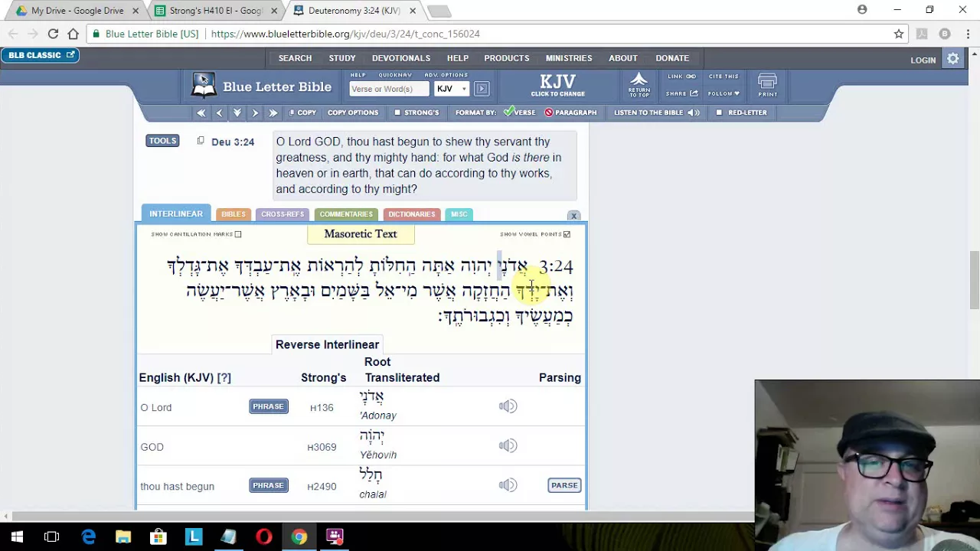Switch to Cross-Refs tab
The width and height of the screenshot is (980, 551).
click(283, 214)
